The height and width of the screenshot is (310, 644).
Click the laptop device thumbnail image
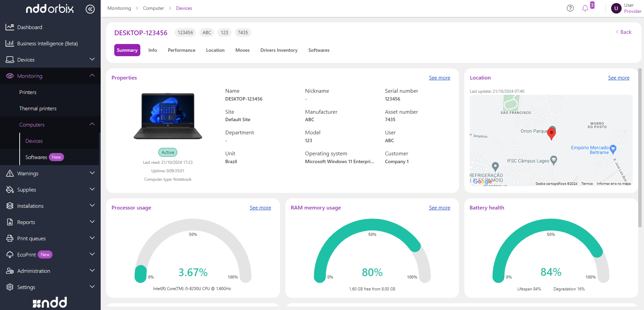point(167,116)
